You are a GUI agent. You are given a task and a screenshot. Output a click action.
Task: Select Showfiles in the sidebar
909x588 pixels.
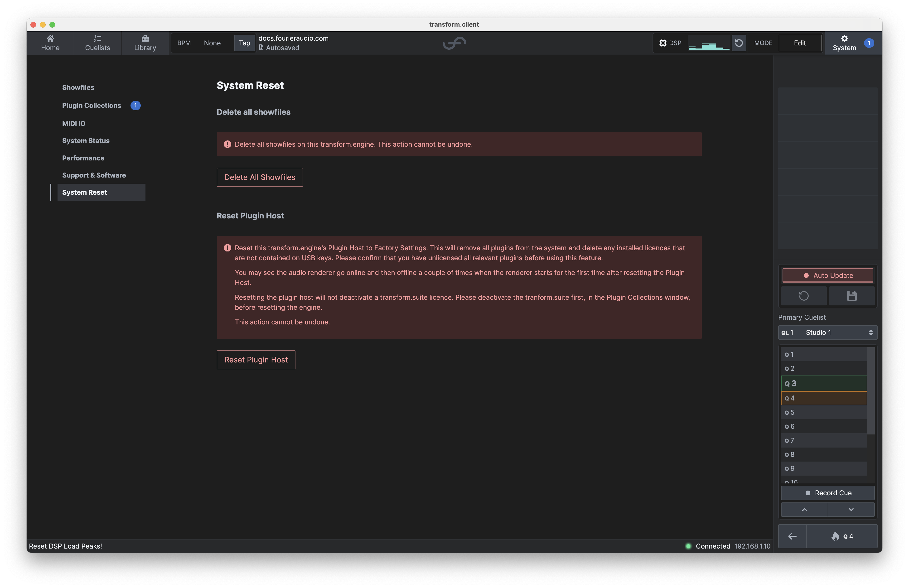point(78,87)
